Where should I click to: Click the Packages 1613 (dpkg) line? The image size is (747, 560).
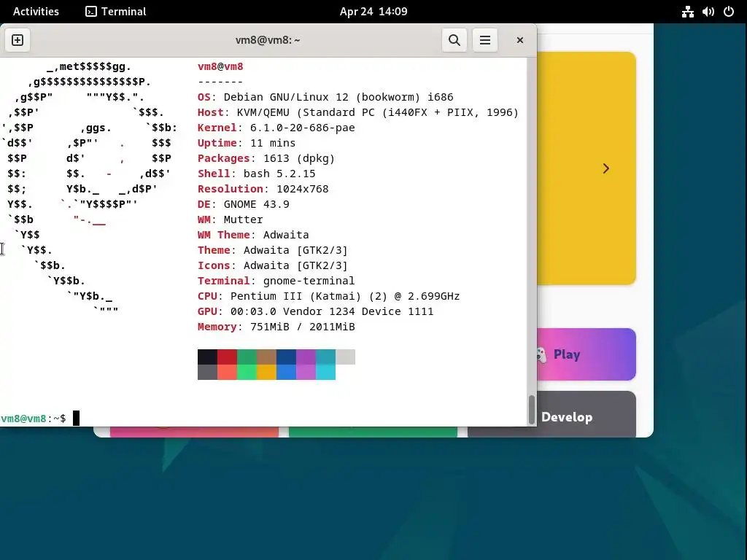266,158
